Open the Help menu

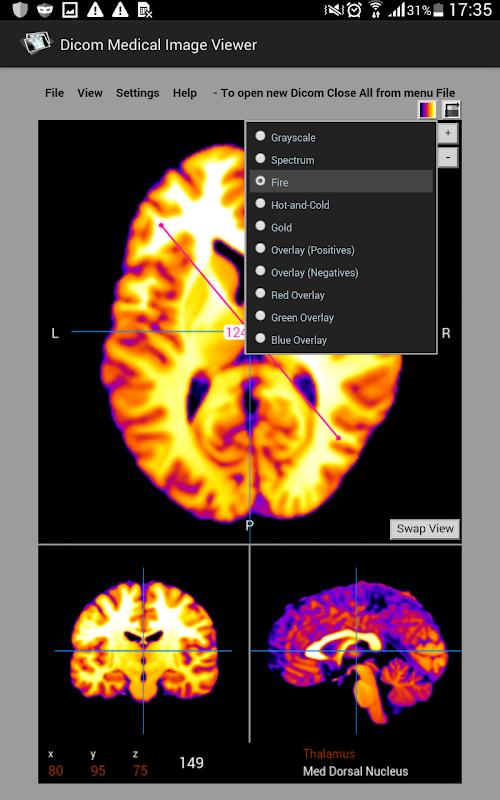[185, 93]
